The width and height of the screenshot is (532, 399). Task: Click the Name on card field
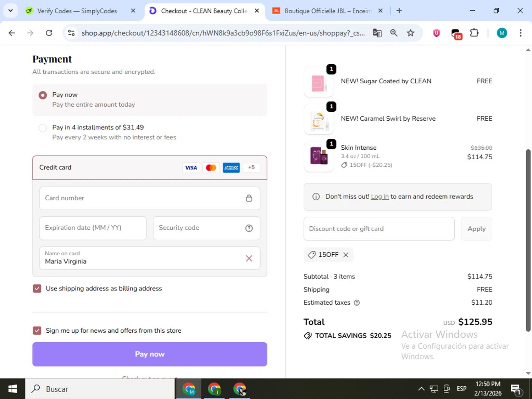[x=150, y=258]
